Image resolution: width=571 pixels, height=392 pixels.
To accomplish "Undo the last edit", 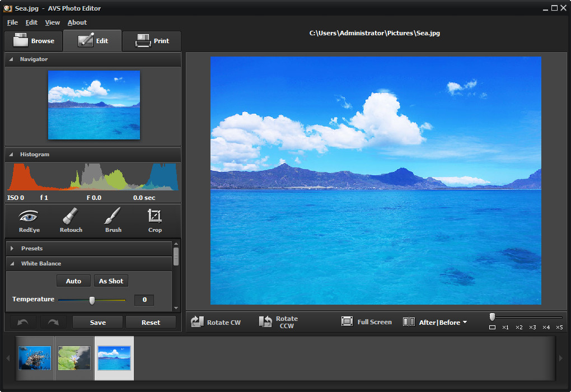I will 23,323.
